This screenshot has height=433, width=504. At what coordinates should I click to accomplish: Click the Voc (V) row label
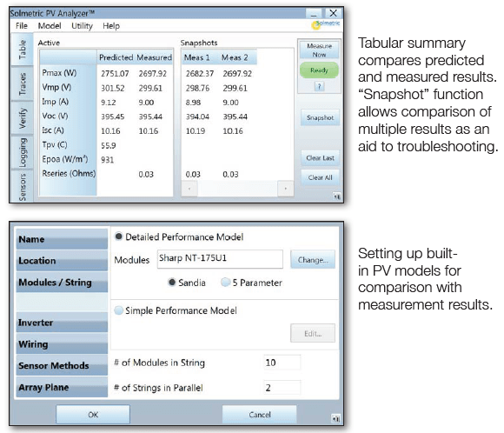coord(55,116)
